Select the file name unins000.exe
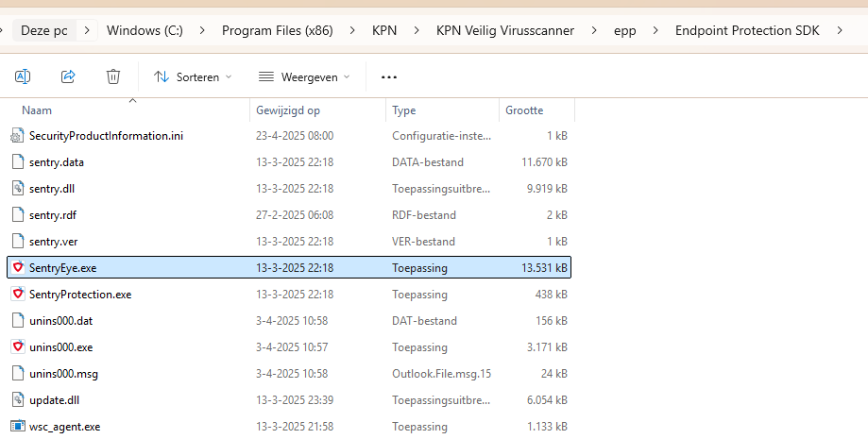Image resolution: width=868 pixels, height=439 pixels. 60,347
